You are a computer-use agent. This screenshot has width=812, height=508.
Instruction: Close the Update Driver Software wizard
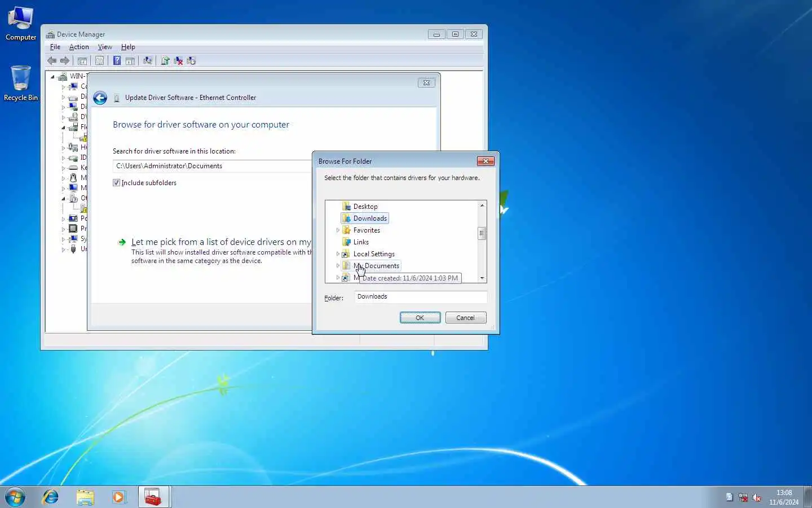pyautogui.click(x=426, y=83)
